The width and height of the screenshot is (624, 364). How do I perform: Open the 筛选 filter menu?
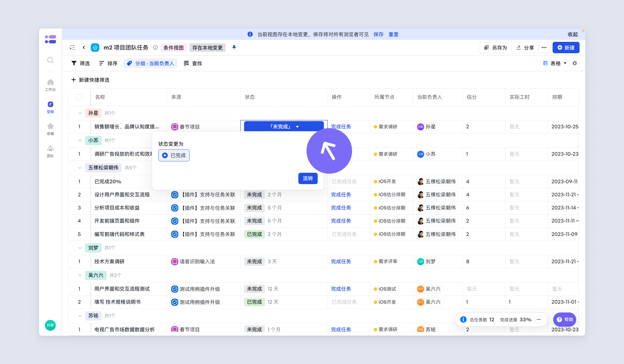(x=81, y=63)
